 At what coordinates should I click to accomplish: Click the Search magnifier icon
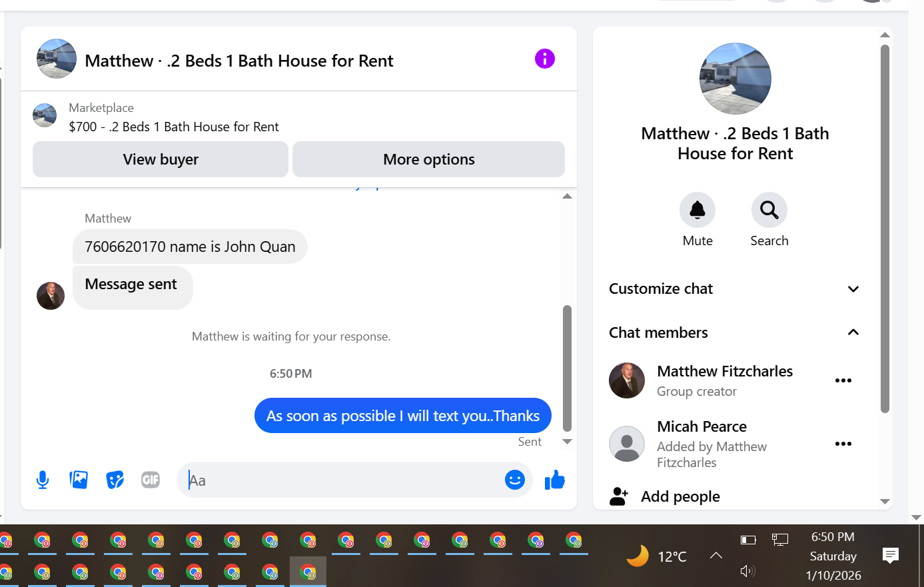[769, 211]
